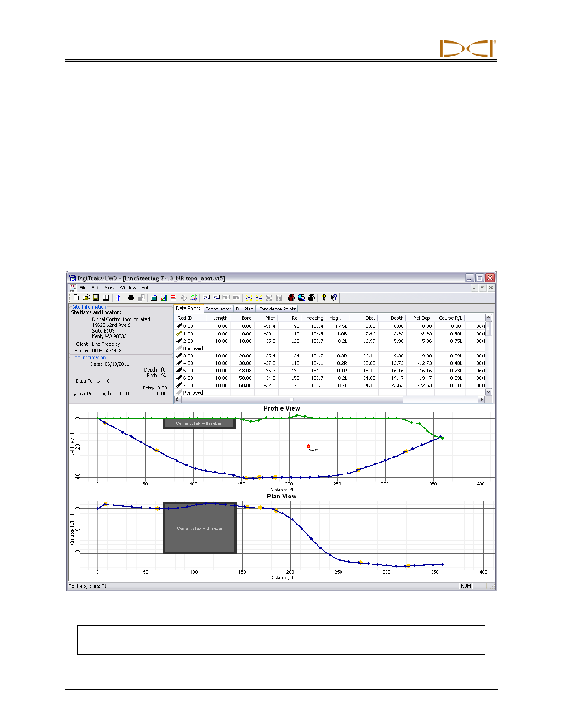Click the table's vertical scroll up arrow
The height and width of the screenshot is (728, 563).
click(489, 317)
